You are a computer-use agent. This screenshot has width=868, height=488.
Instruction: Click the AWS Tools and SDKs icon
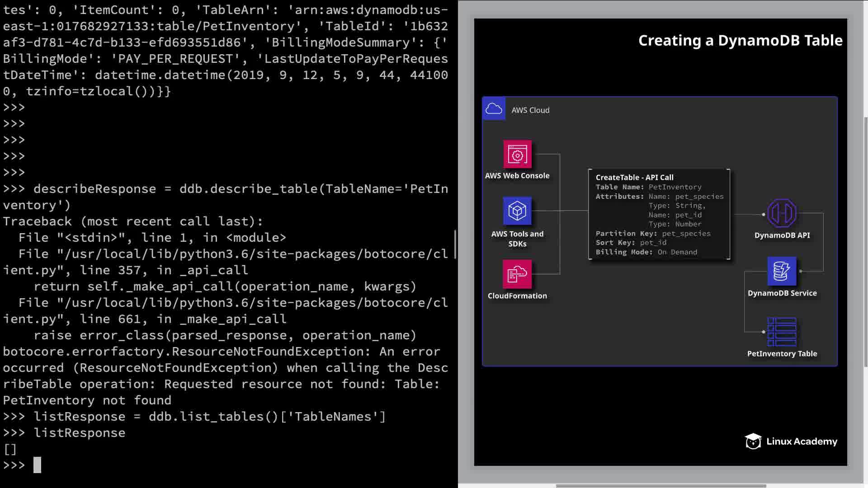coord(517,211)
